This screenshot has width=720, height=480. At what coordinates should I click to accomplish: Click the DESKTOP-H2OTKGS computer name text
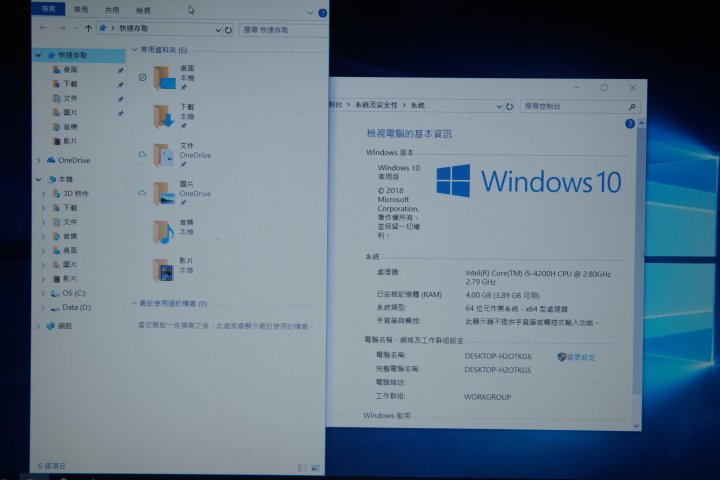[498, 356]
